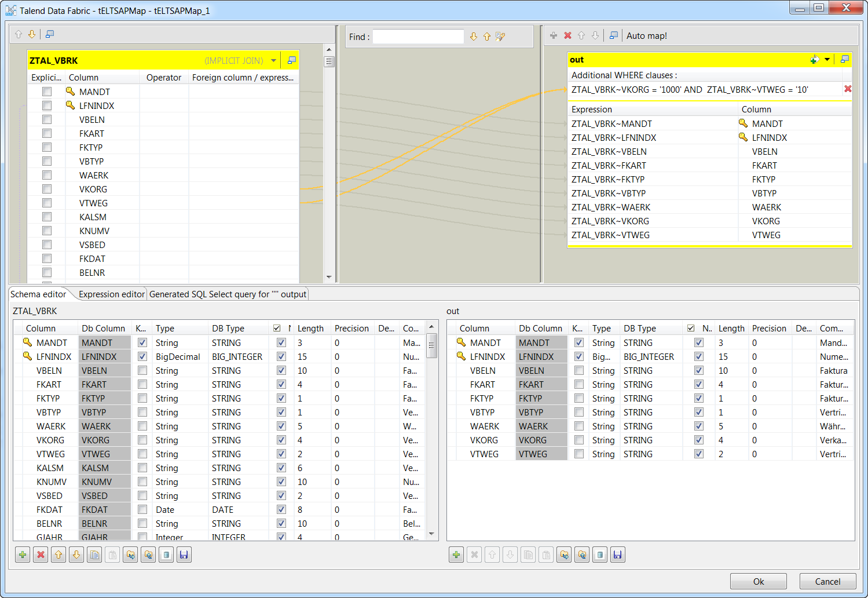This screenshot has width=868, height=598.
Task: Switch to the Expression editor tab
Action: click(111, 294)
